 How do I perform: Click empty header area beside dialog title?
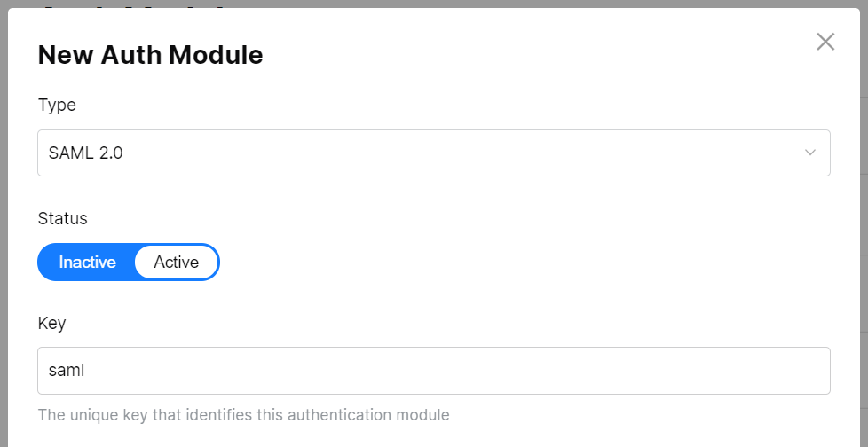[533, 55]
